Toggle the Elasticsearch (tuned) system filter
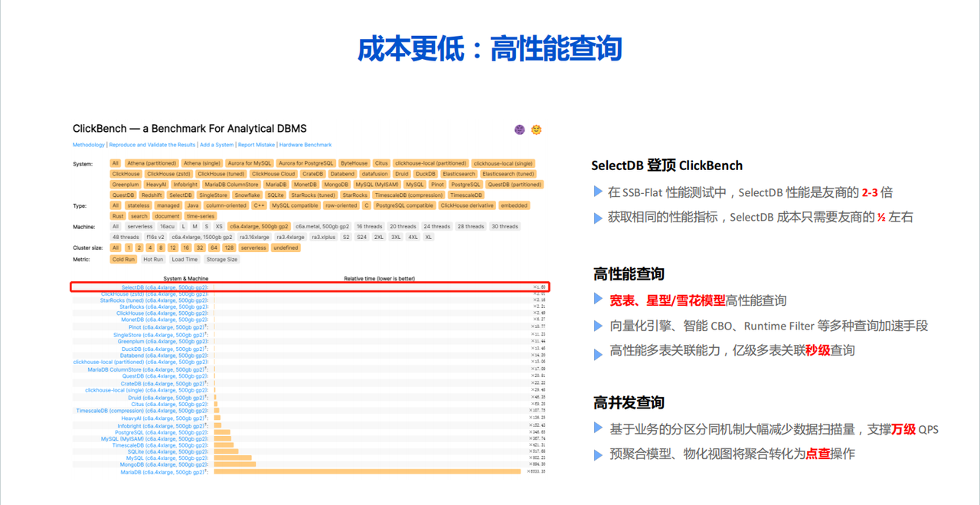This screenshot has width=980, height=505. click(x=508, y=174)
